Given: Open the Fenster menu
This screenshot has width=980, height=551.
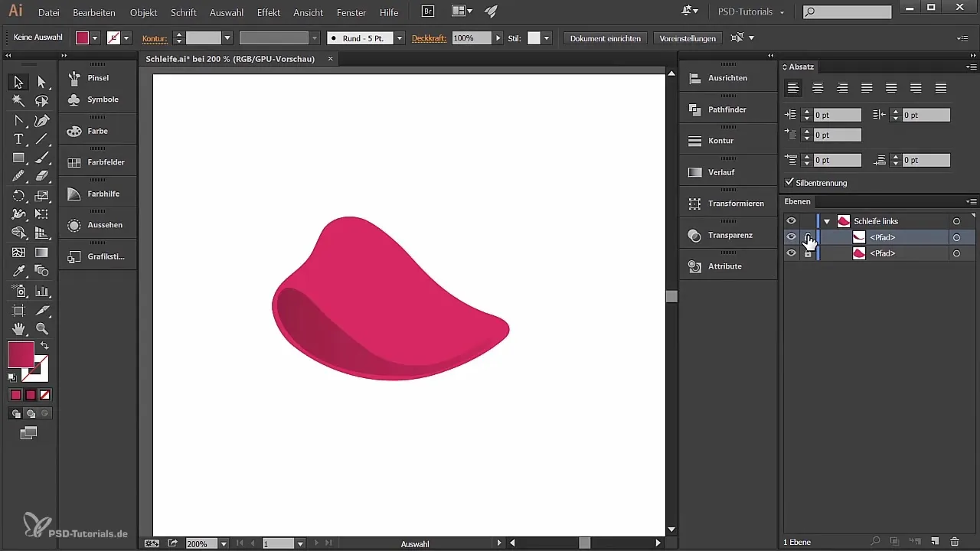Looking at the screenshot, I should point(351,12).
